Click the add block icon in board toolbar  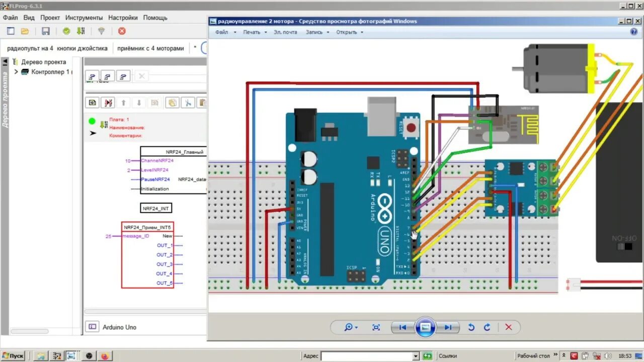pyautogui.click(x=93, y=103)
